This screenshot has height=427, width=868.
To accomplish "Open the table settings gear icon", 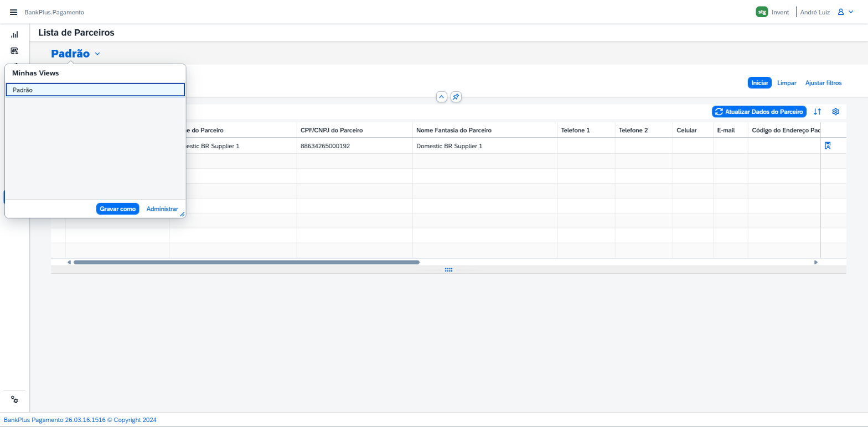I will pos(836,112).
